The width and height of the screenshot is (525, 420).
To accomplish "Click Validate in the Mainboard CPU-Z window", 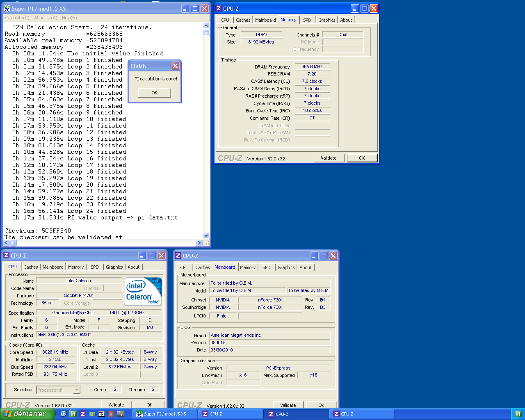I will [288, 405].
